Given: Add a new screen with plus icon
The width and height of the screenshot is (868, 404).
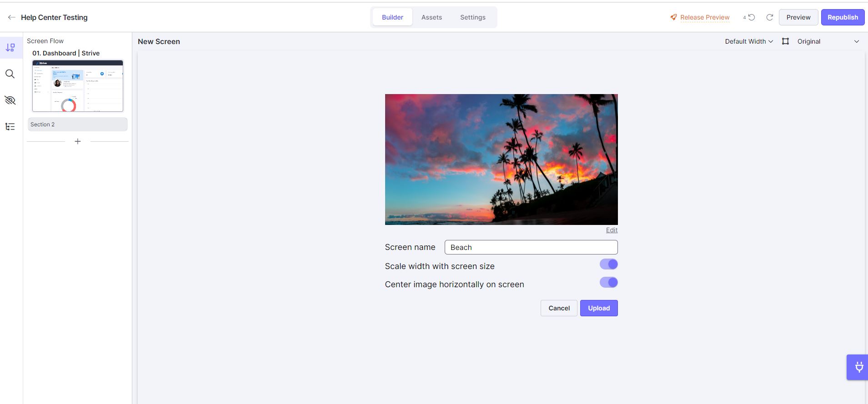Looking at the screenshot, I should [78, 141].
